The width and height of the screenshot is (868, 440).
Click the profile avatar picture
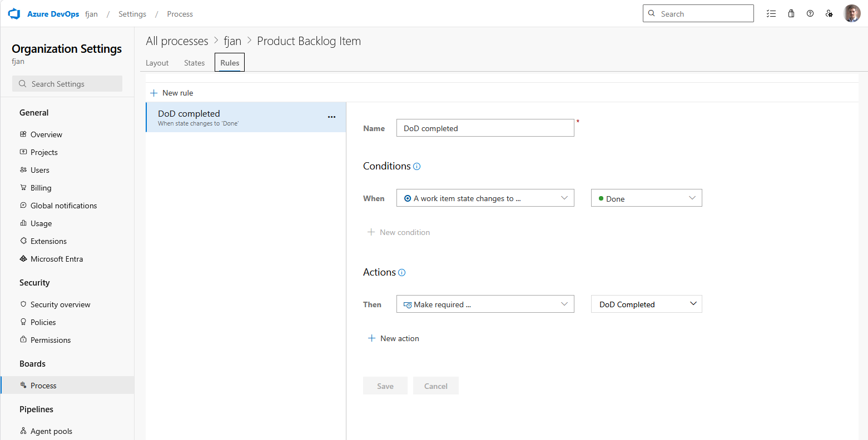[852, 13]
